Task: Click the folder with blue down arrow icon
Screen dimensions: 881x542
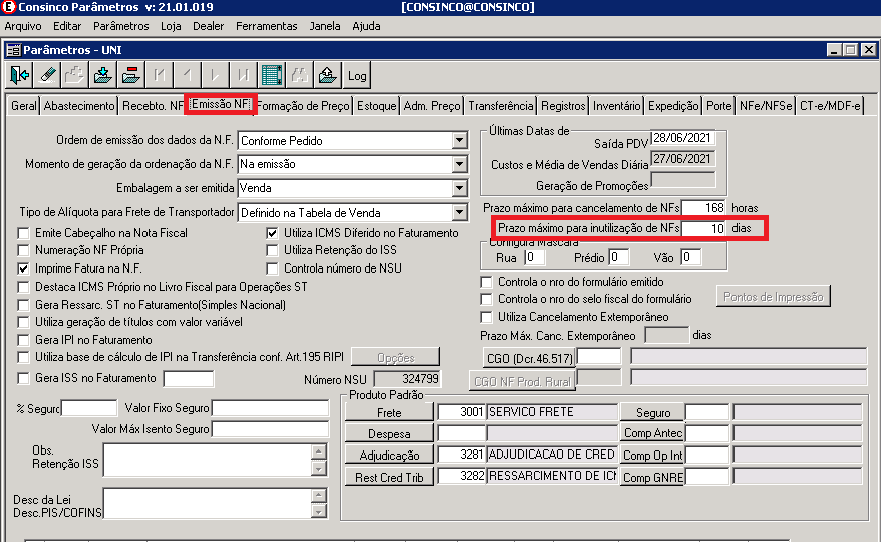Action: (103, 75)
